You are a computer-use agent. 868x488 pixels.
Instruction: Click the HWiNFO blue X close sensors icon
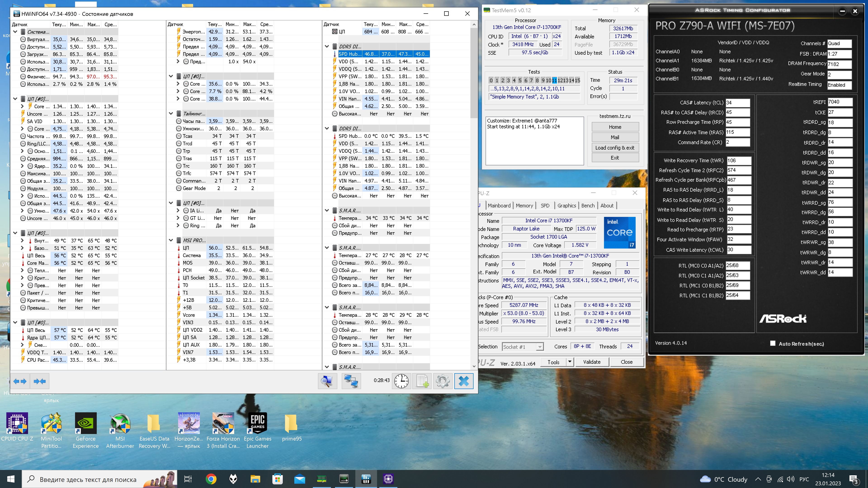464,381
